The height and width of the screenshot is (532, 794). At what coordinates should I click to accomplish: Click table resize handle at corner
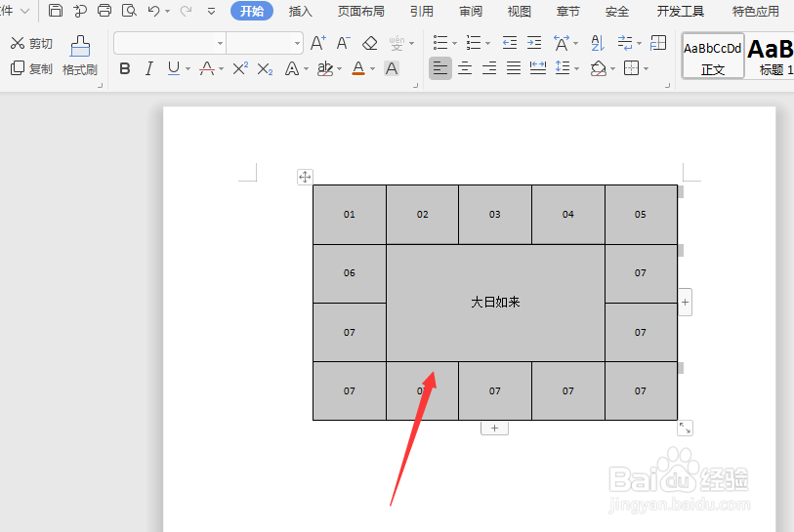coord(686,429)
